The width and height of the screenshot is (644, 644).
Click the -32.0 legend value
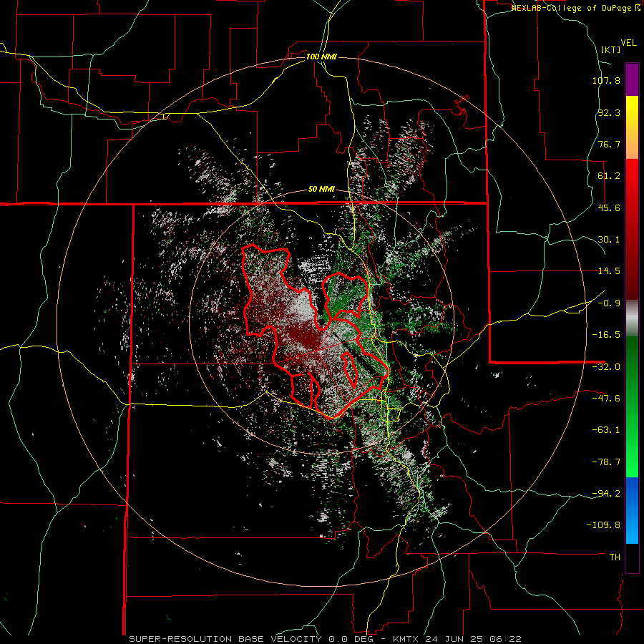click(x=606, y=367)
